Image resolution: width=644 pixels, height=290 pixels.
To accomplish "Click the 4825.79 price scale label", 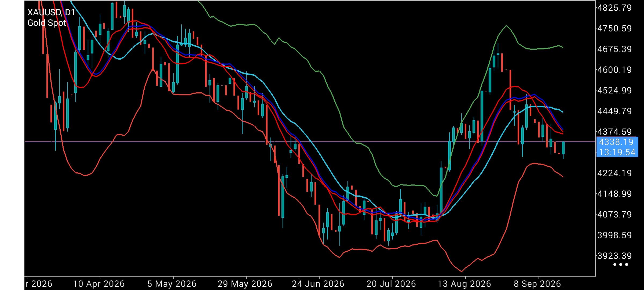I will pos(614,8).
